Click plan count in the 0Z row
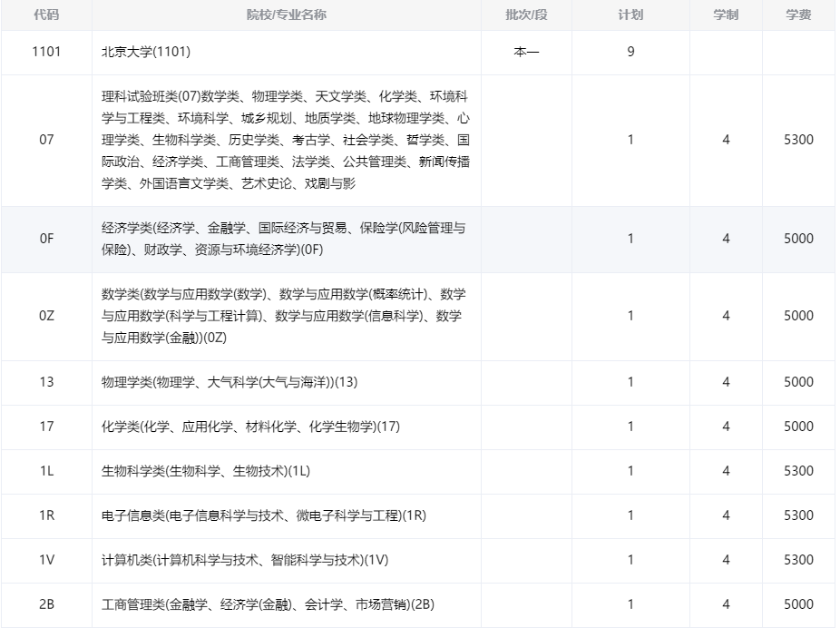The width and height of the screenshot is (840, 628). point(630,316)
